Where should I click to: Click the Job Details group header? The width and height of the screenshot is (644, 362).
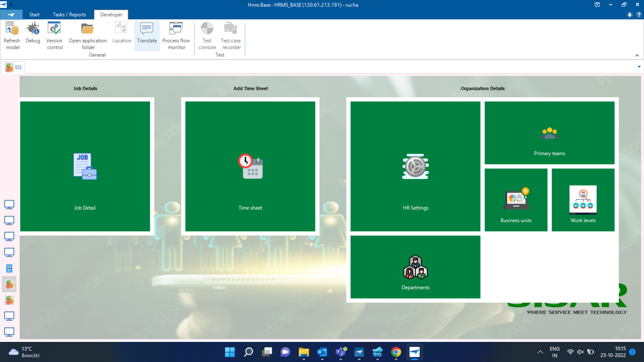pyautogui.click(x=85, y=88)
